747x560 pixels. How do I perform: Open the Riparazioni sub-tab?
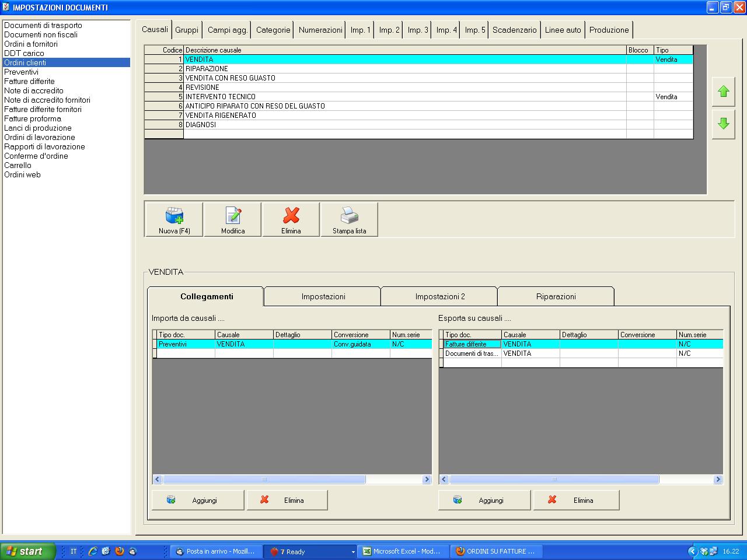556,296
